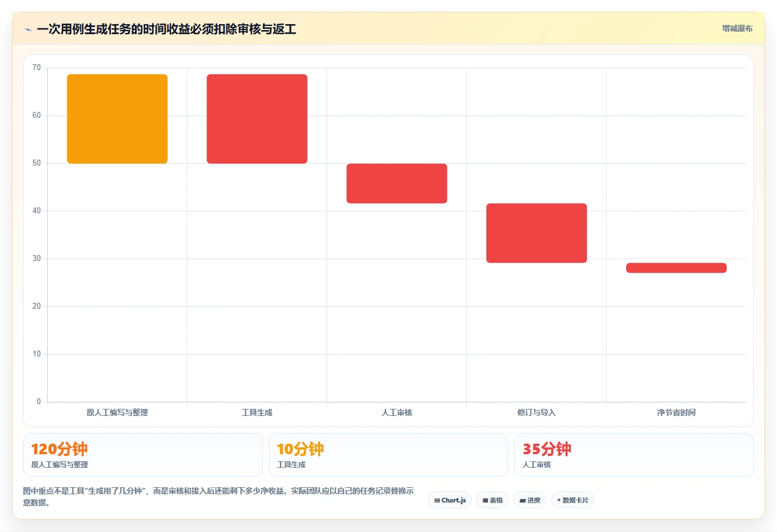
Task: Click the 增减瀑布 label in header
Action: coord(738,28)
